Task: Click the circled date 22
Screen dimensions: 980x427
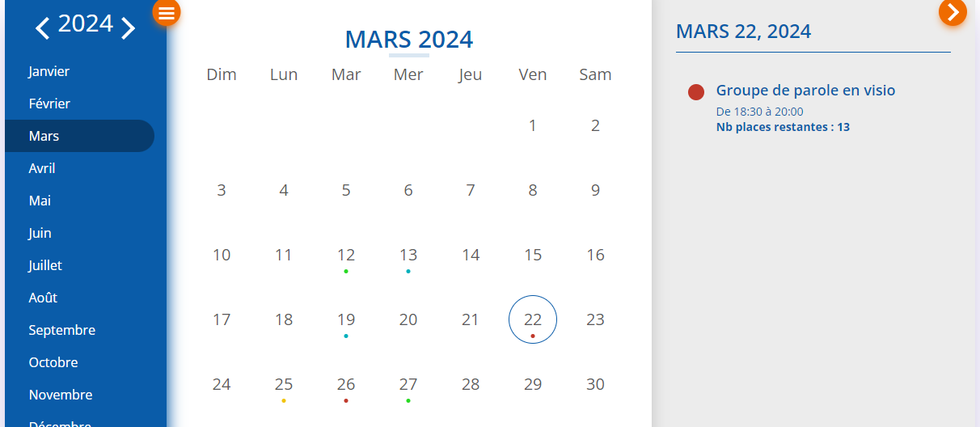Action: 533,319
